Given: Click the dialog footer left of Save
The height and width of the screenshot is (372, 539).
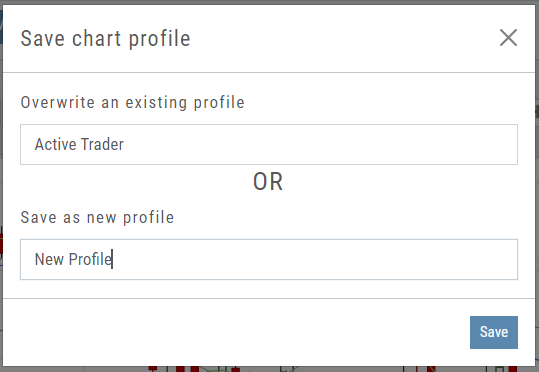Looking at the screenshot, I should click(x=234, y=332).
